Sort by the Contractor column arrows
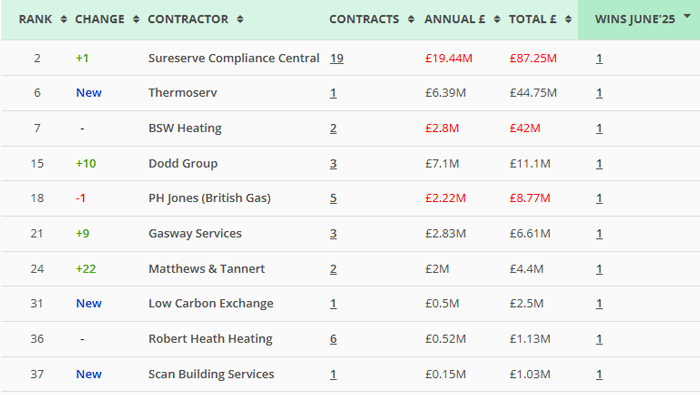700x395 pixels. (x=240, y=19)
